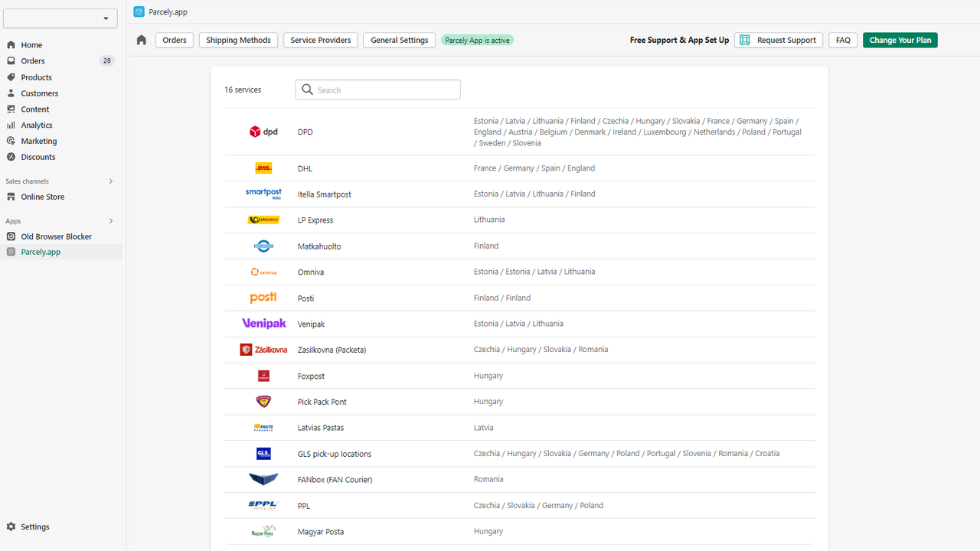Viewport: 980px width, 551px height.
Task: Click the orders count badge 28
Action: 106,61
